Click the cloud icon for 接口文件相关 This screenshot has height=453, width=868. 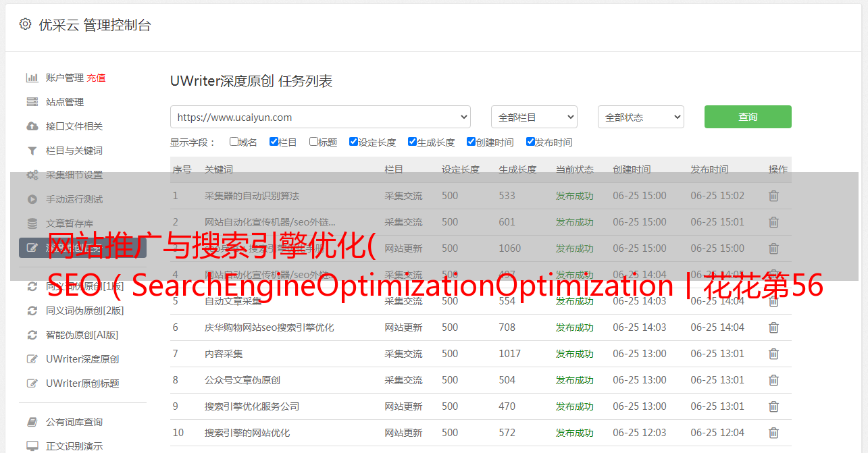[x=32, y=126]
